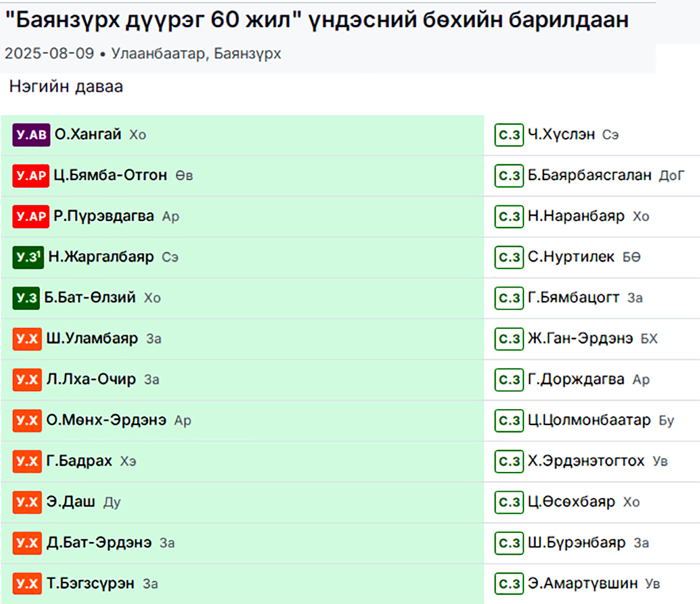
Task: Click the date and location subtitle
Action: 143,54
